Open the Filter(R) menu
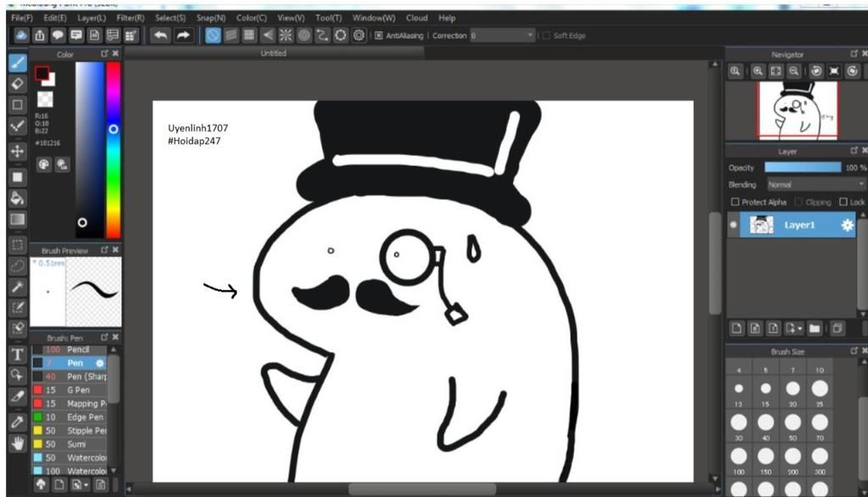This screenshot has height=497, width=868. click(131, 18)
